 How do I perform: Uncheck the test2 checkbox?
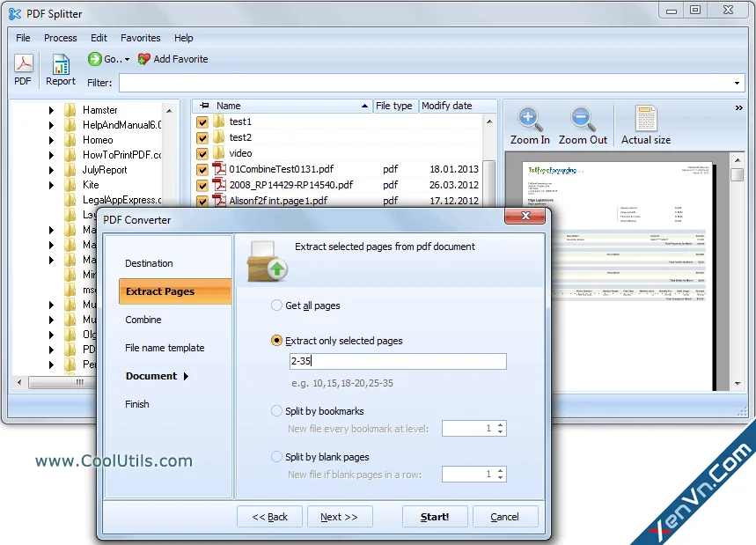(202, 138)
